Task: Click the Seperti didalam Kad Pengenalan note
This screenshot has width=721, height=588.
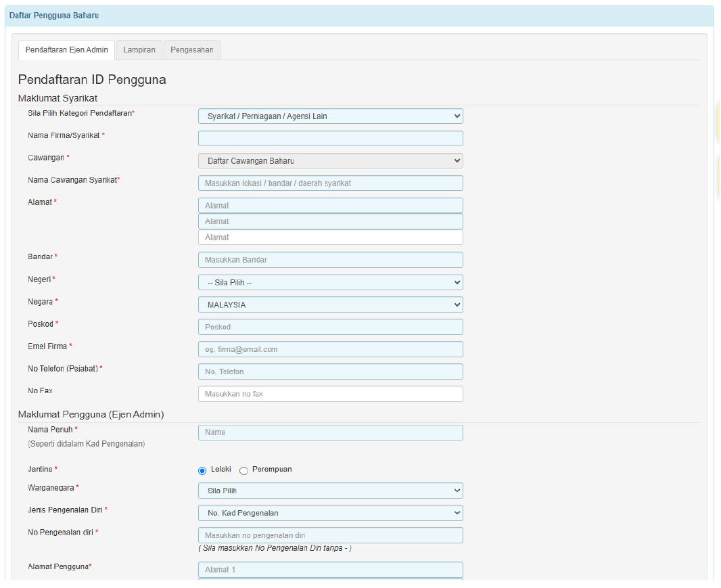Action: 87,444
